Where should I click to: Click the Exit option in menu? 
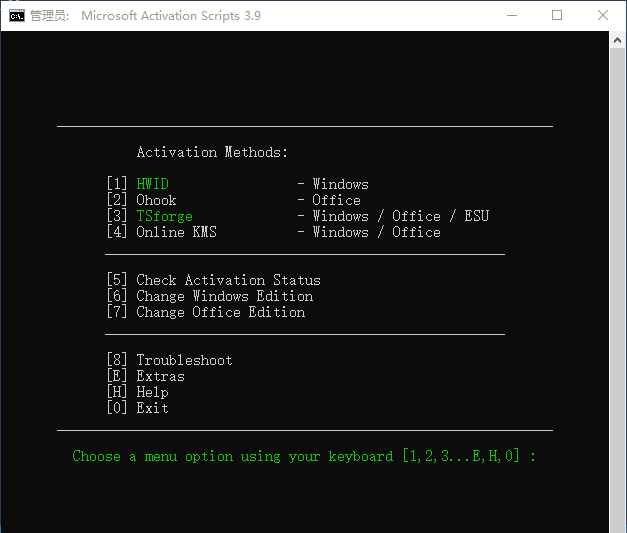152,408
